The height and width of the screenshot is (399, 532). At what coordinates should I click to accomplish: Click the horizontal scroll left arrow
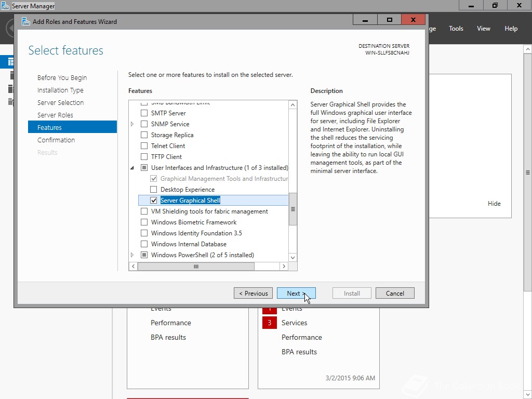coord(134,267)
